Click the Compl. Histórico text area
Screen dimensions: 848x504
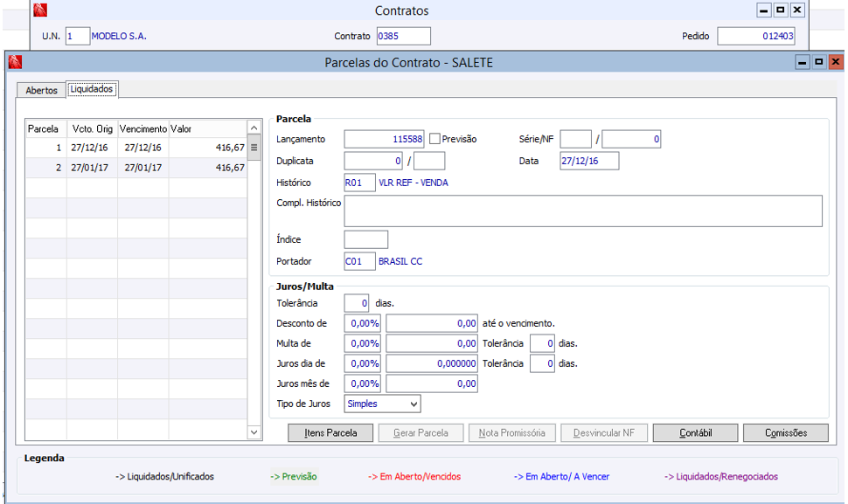click(x=583, y=211)
